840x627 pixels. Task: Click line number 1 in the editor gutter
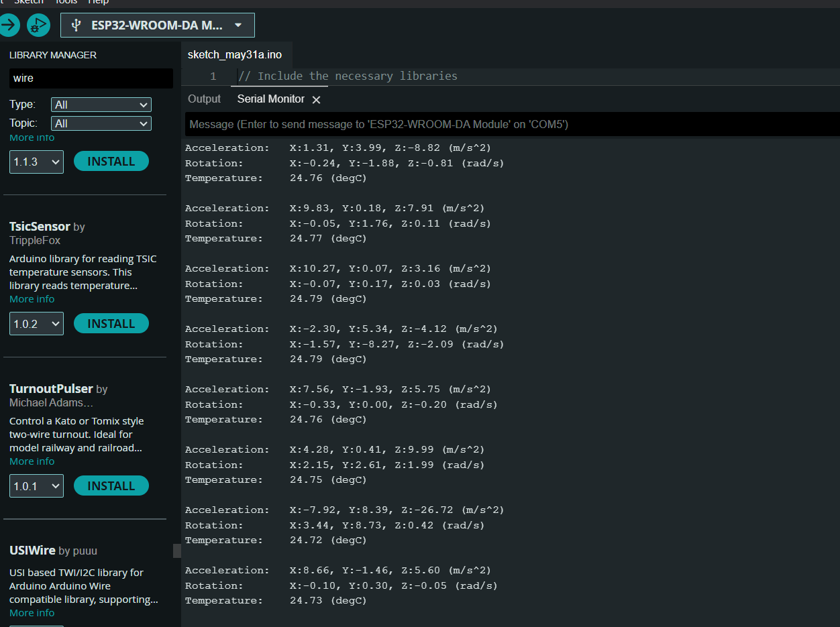[213, 76]
